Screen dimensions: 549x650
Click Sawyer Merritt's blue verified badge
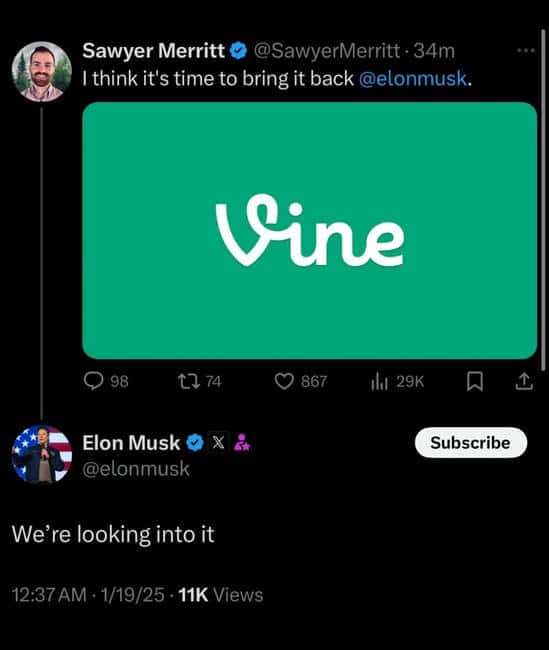click(238, 51)
